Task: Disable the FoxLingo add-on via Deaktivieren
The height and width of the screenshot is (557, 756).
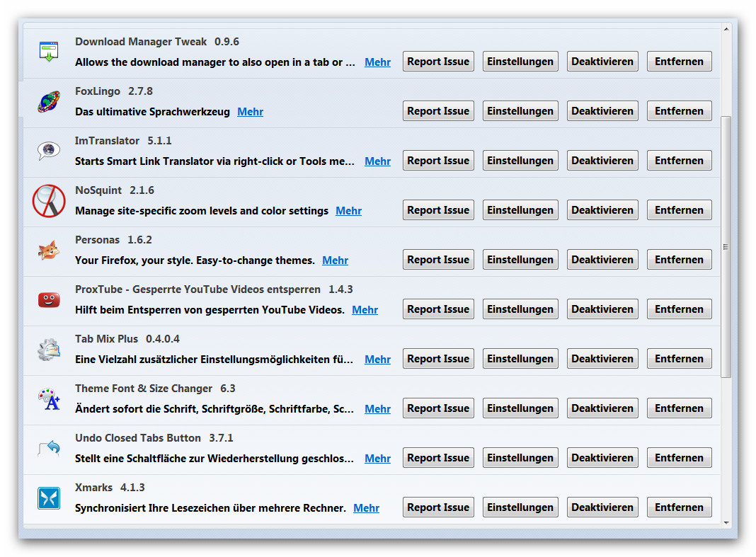Action: 602,111
